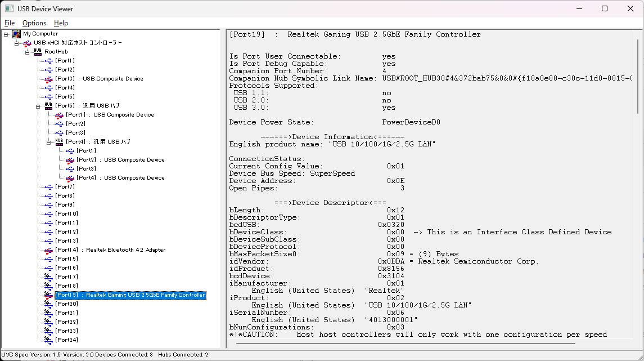644x361 pixels.
Task: Click the hub icon of nested [Port4] hub
Action: tap(59, 142)
